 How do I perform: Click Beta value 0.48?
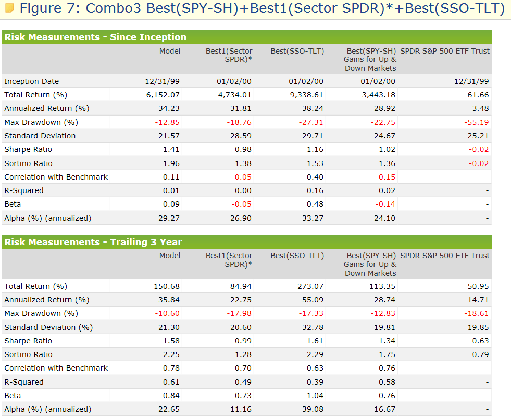315,204
